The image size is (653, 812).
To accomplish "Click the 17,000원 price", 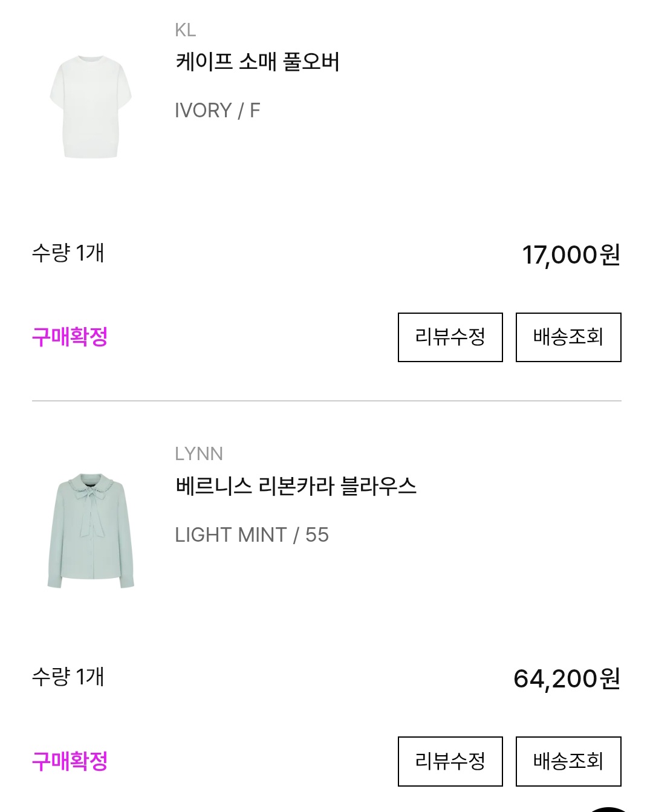I will click(571, 255).
